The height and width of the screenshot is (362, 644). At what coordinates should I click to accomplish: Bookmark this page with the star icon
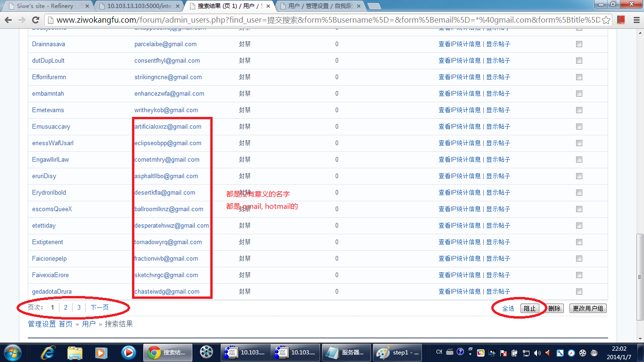click(x=606, y=20)
